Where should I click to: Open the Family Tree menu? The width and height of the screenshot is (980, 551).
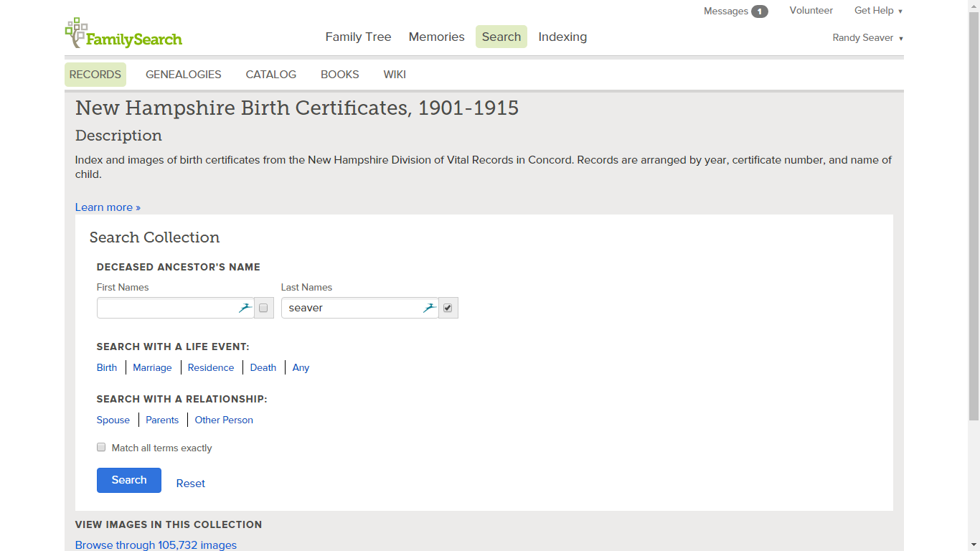pos(358,37)
